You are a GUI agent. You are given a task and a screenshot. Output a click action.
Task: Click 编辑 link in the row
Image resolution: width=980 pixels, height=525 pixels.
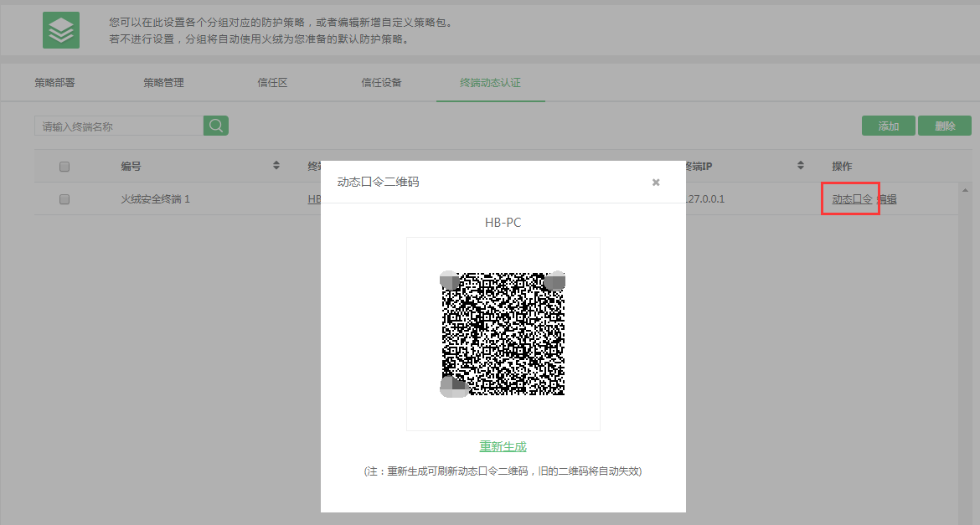tap(887, 199)
